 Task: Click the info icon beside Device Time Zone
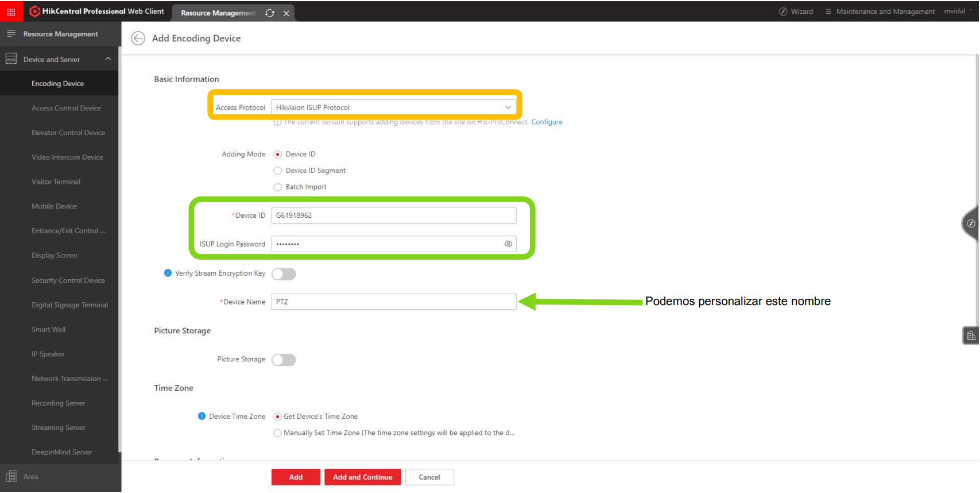(x=202, y=417)
